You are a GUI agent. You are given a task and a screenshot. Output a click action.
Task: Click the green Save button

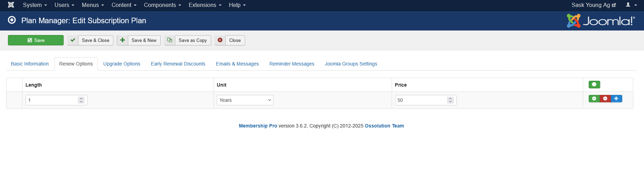pos(36,40)
